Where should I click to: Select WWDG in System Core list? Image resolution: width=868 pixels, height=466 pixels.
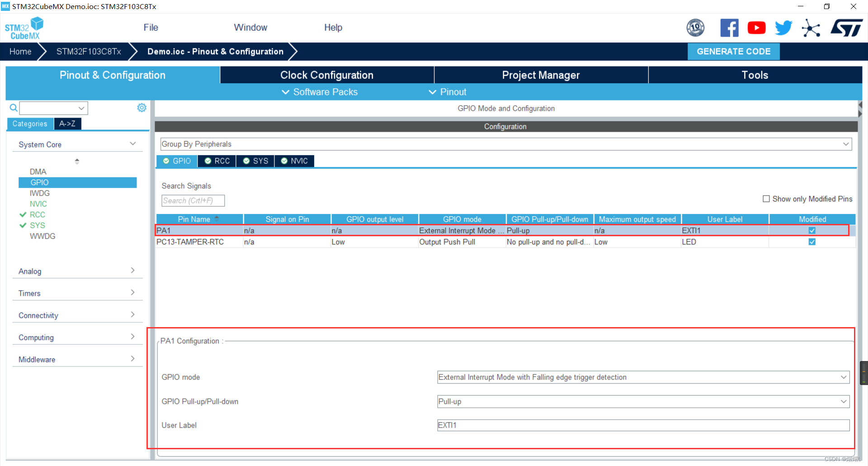click(42, 236)
